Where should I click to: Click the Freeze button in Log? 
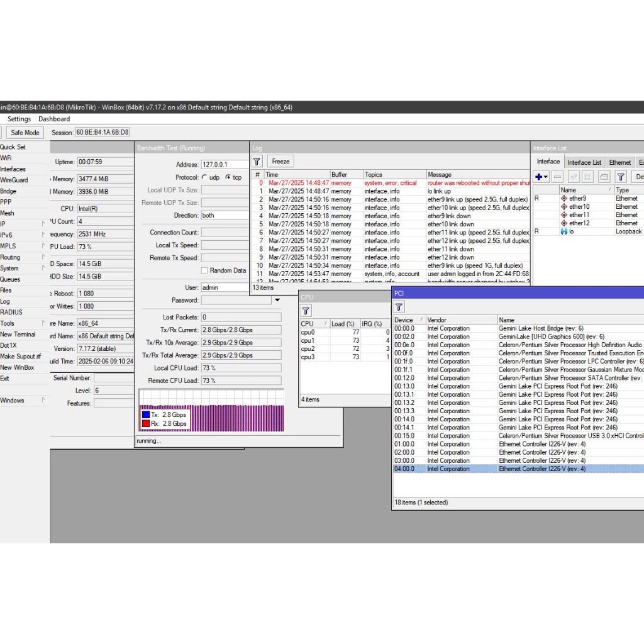click(x=280, y=162)
